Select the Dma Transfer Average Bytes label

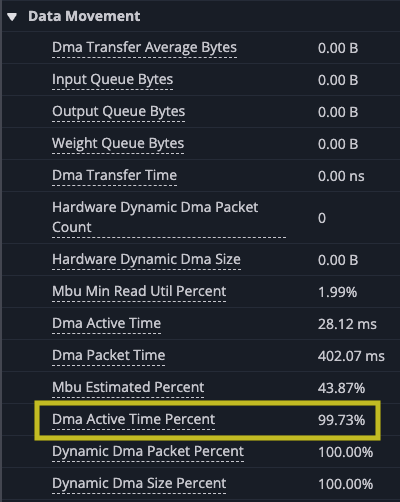[x=144, y=48]
